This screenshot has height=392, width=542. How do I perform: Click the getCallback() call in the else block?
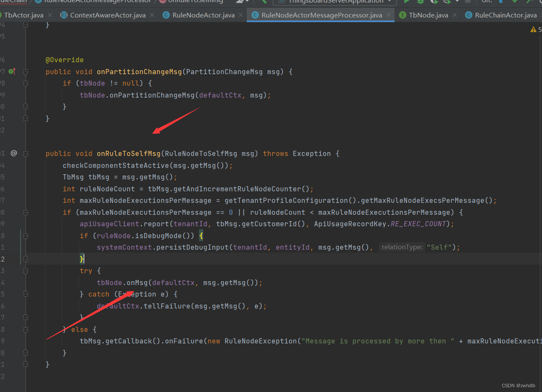coord(133,341)
